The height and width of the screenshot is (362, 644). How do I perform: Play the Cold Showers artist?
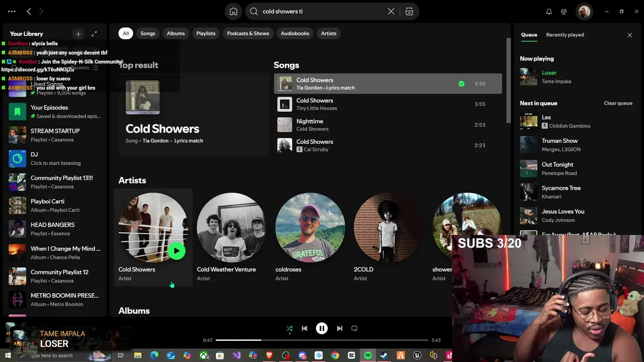[176, 251]
